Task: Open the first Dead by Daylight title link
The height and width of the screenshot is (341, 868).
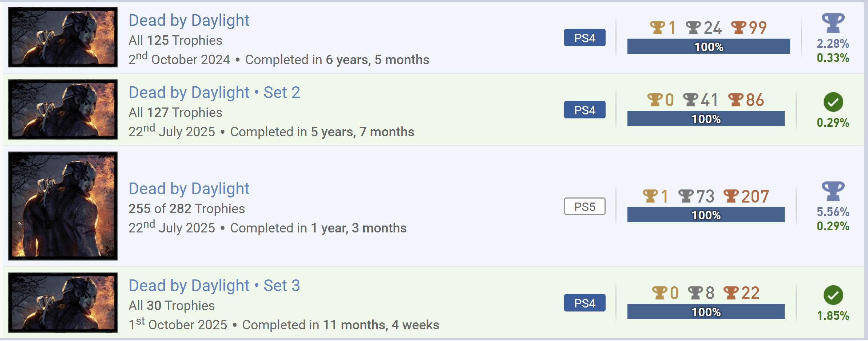Action: click(189, 20)
